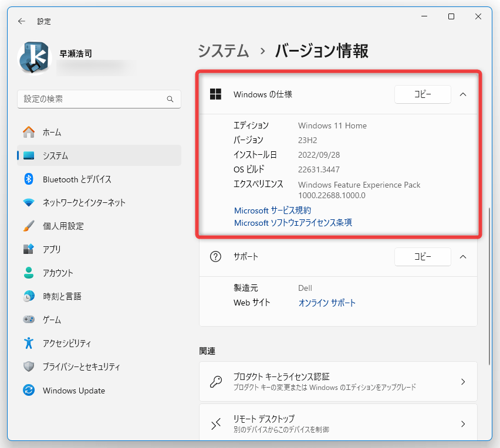Viewport: 500px width, 448px height.
Task: Click the Windows 11 Home edition value
Action: pyautogui.click(x=332, y=125)
